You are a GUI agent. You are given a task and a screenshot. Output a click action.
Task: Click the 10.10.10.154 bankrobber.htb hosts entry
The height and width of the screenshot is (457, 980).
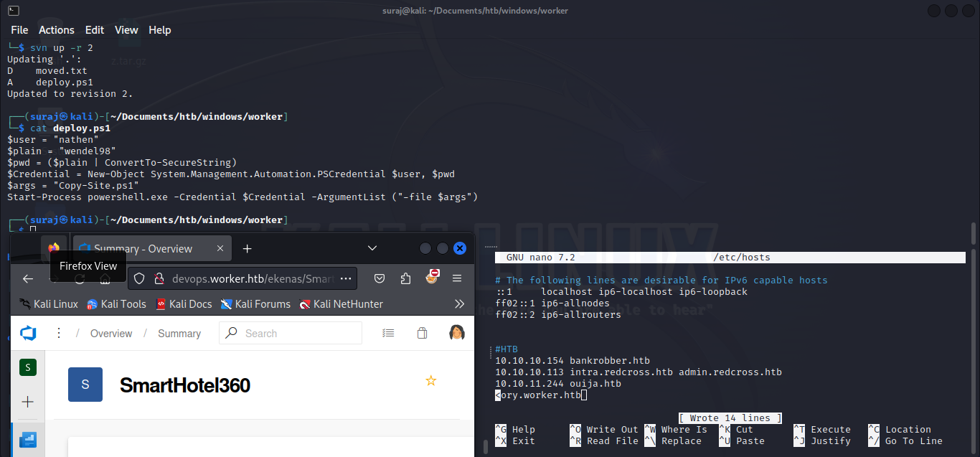click(573, 361)
